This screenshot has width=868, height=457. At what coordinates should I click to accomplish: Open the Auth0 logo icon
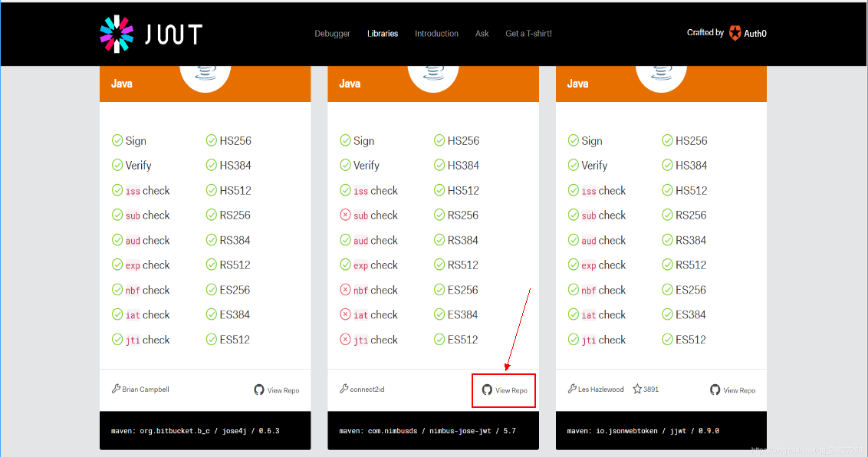click(734, 32)
